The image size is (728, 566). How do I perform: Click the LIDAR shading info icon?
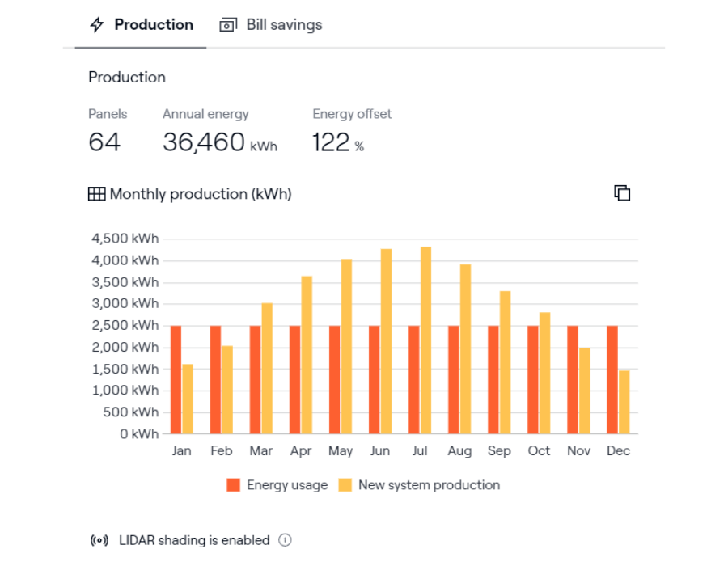pyautogui.click(x=285, y=540)
